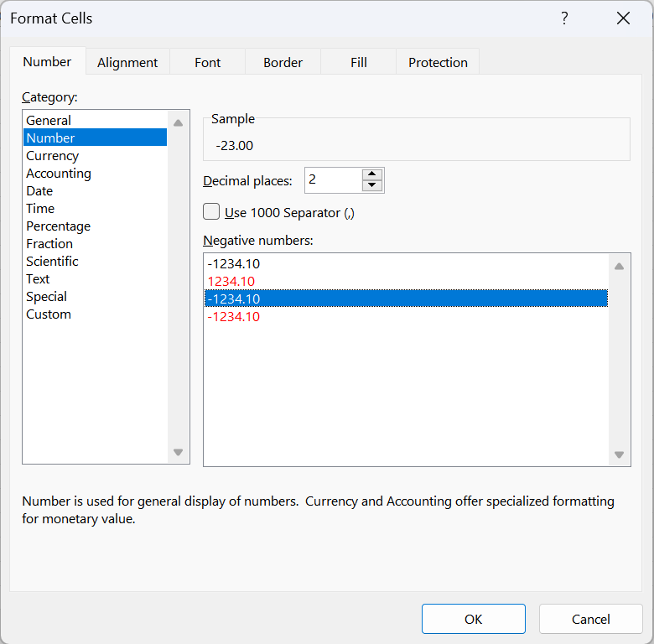
Task: Select the Percentage category
Action: coord(95,226)
